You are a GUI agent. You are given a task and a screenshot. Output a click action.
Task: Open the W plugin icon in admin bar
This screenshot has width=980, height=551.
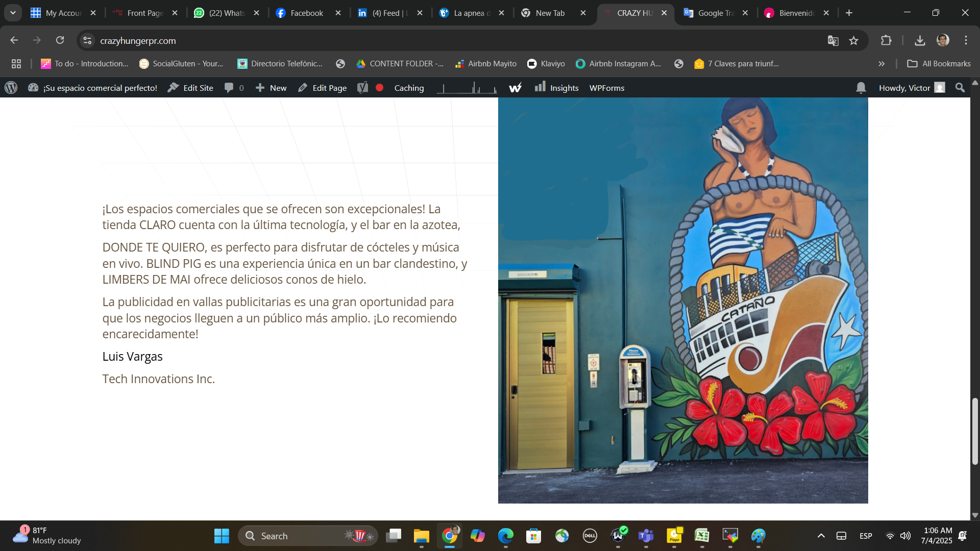(516, 88)
